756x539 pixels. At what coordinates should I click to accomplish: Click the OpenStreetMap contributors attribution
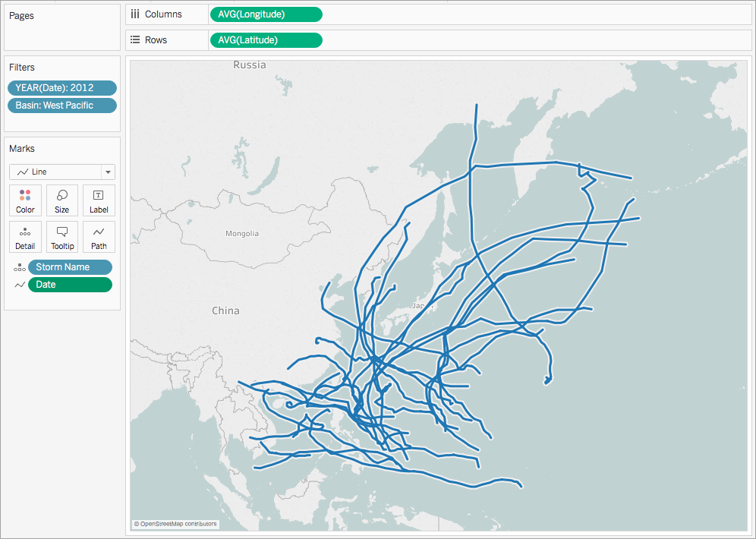click(x=175, y=524)
